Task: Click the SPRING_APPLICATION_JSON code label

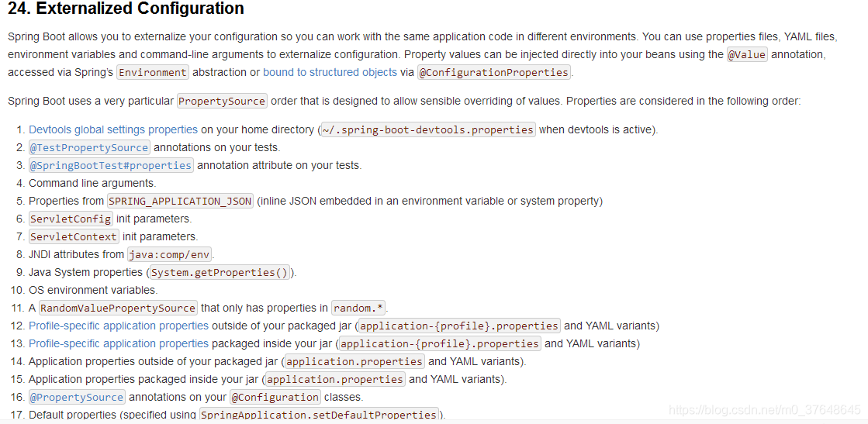Action: [x=181, y=201]
